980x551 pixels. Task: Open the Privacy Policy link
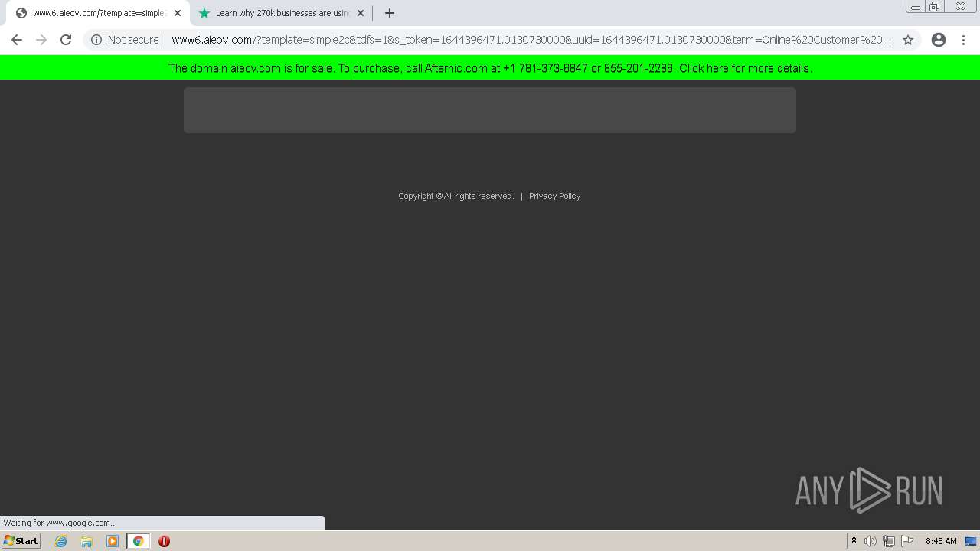554,196
